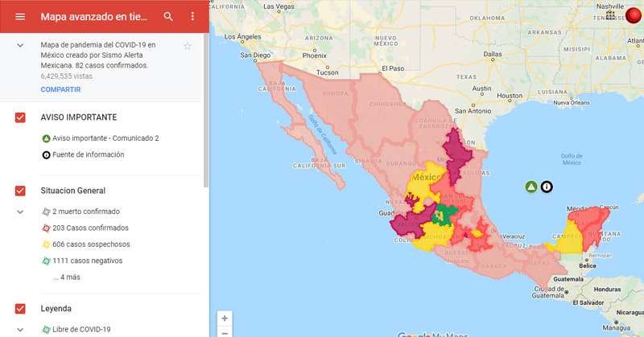Open the three-dot more options menu
Image resolution: width=644 pixels, height=337 pixels.
click(x=192, y=16)
